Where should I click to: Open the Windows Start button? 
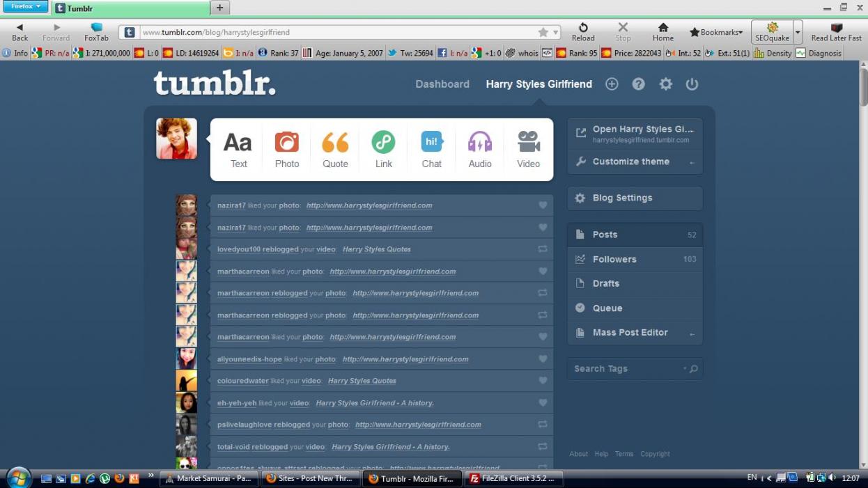18,478
